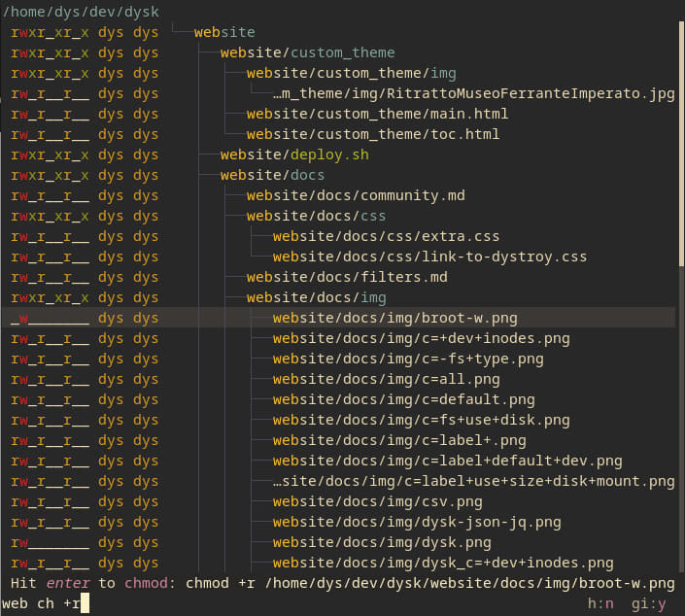Viewport: 685px width, 616px height.
Task: Select c=-fs+type.png file
Action: click(x=408, y=359)
